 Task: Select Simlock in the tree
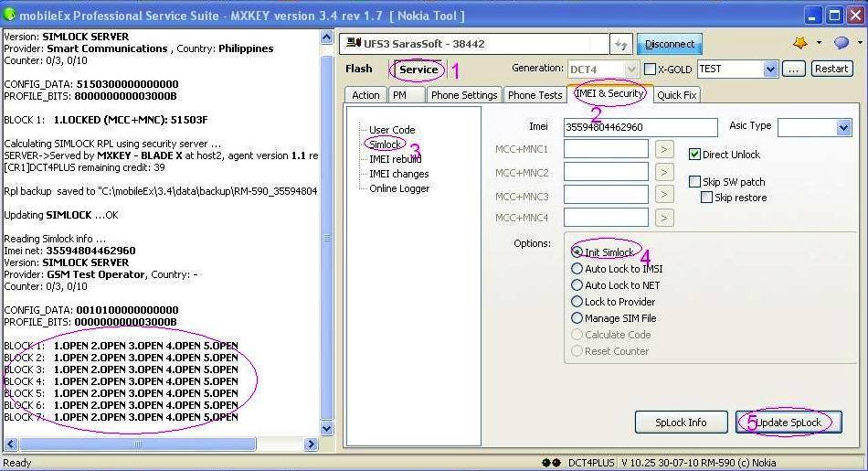(385, 145)
